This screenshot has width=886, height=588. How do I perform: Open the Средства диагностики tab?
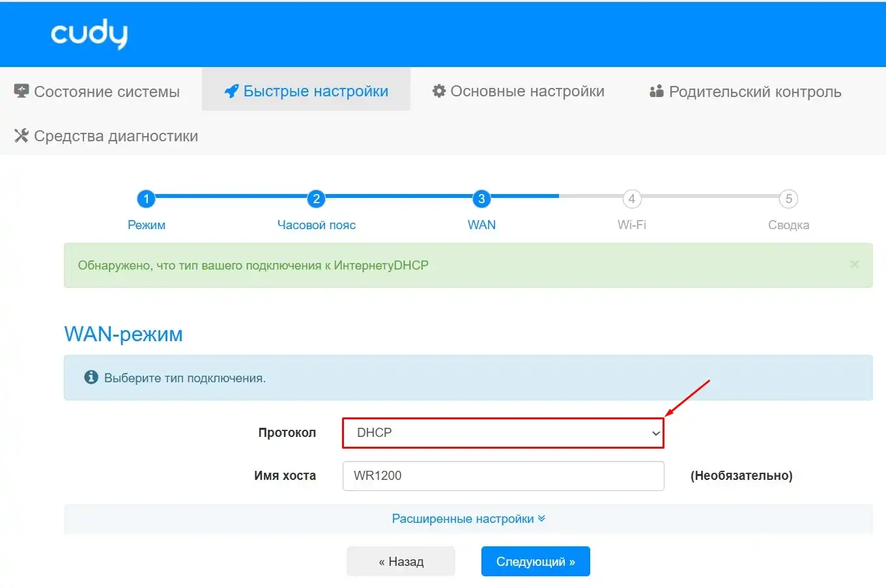pos(106,136)
